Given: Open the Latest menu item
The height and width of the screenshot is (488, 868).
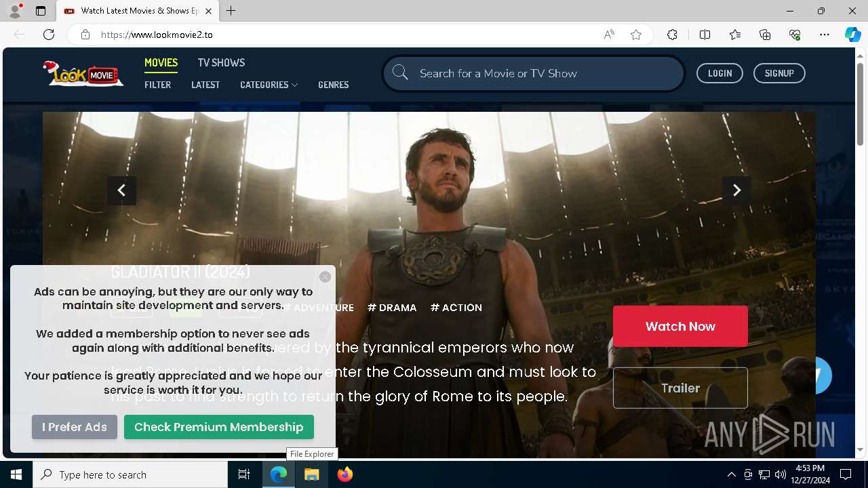Looking at the screenshot, I should 205,85.
